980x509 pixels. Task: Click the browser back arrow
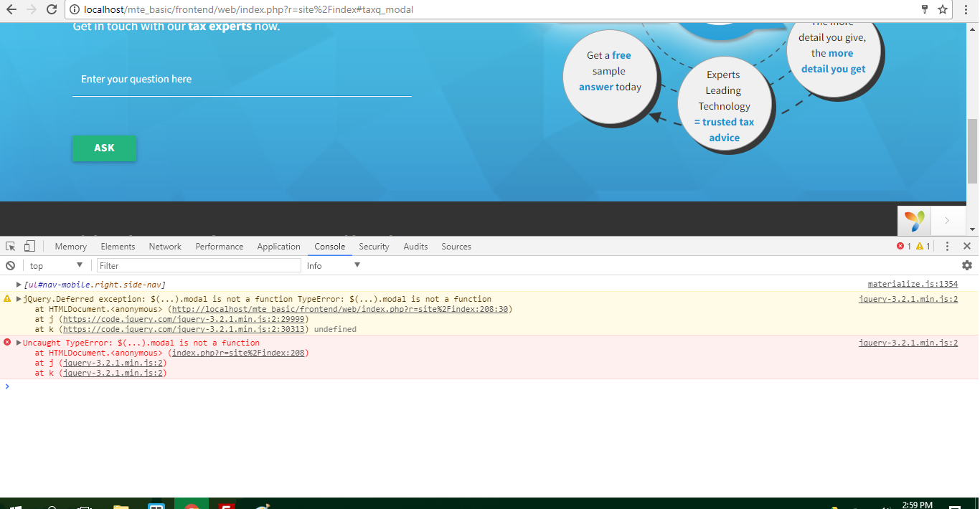point(13,10)
